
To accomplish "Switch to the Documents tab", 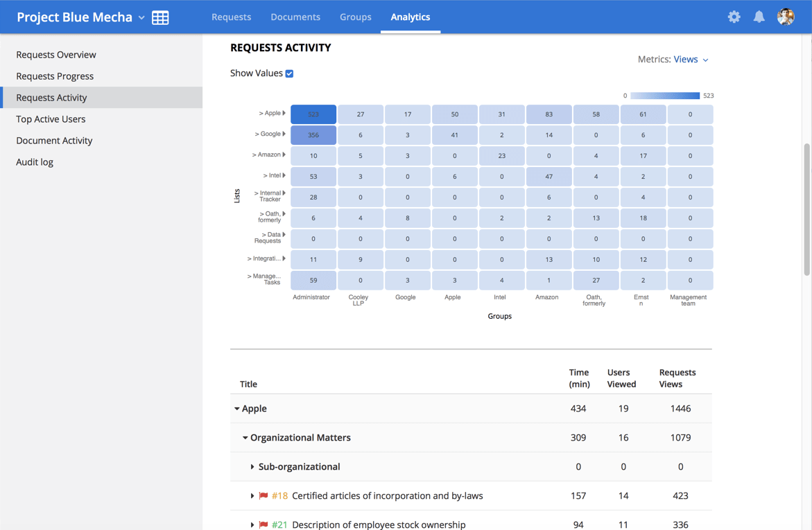I will tap(295, 17).
